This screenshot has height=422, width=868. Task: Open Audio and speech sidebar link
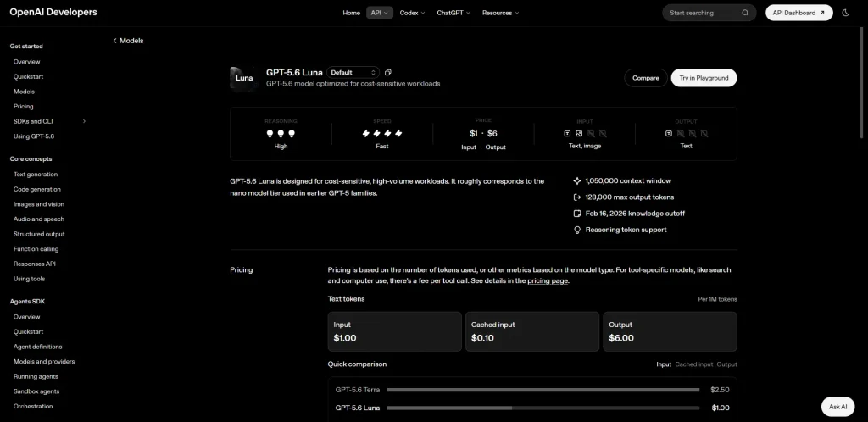tap(39, 219)
